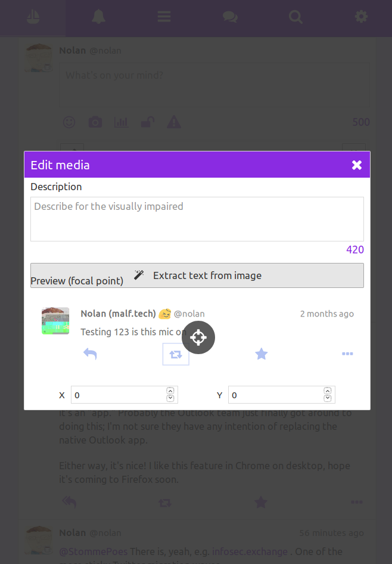Screen dimensions: 392x564
Task: Click the 2 months ago timestamp
Action: (327, 314)
